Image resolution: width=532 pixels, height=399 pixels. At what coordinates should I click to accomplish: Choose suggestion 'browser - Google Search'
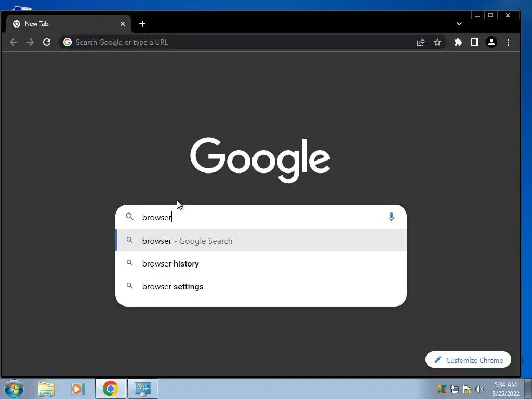[x=261, y=240]
